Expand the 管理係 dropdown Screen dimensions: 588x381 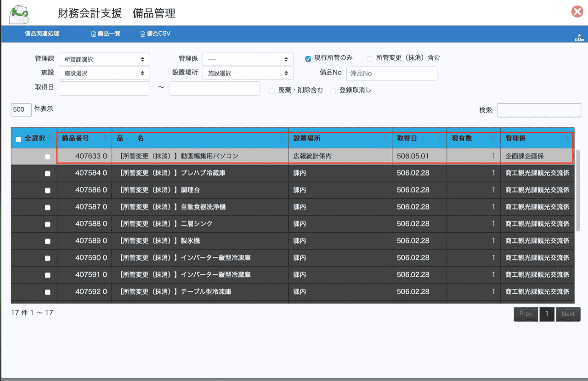(x=248, y=59)
